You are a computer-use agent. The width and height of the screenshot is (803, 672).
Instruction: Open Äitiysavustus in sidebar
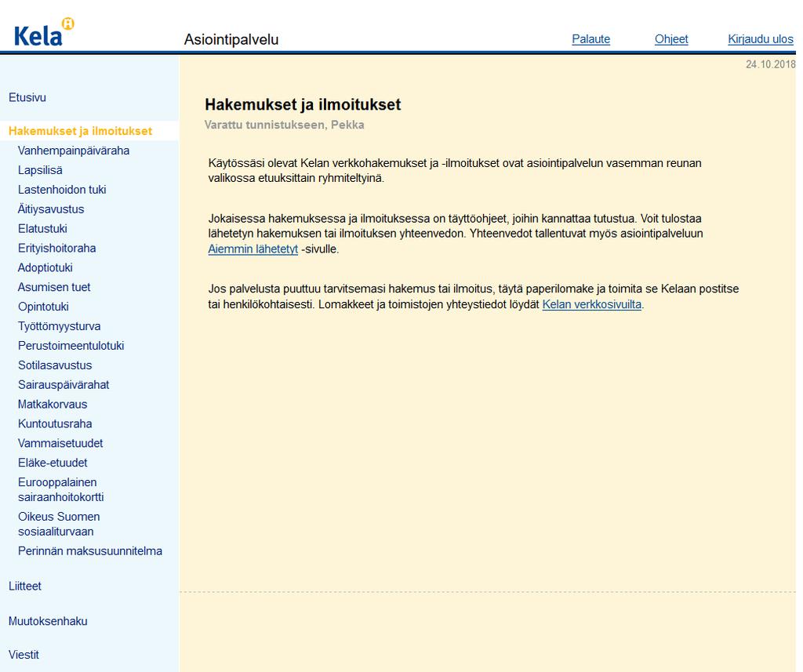[51, 209]
